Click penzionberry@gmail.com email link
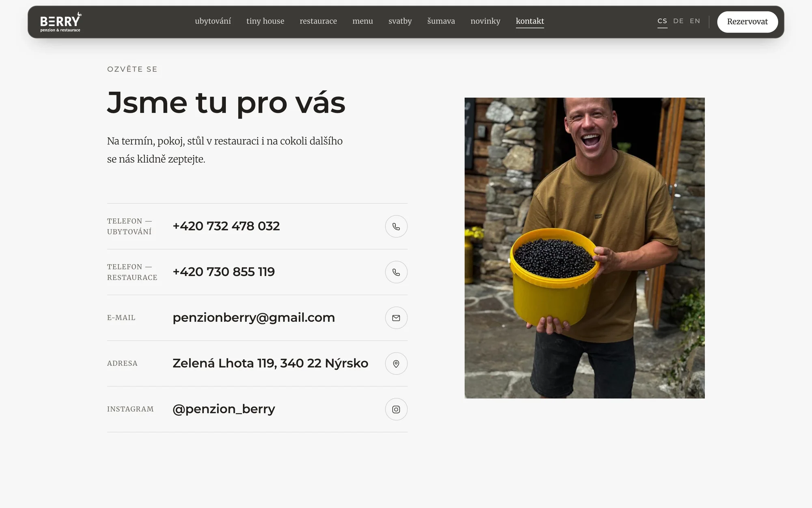The height and width of the screenshot is (508, 812). (254, 318)
